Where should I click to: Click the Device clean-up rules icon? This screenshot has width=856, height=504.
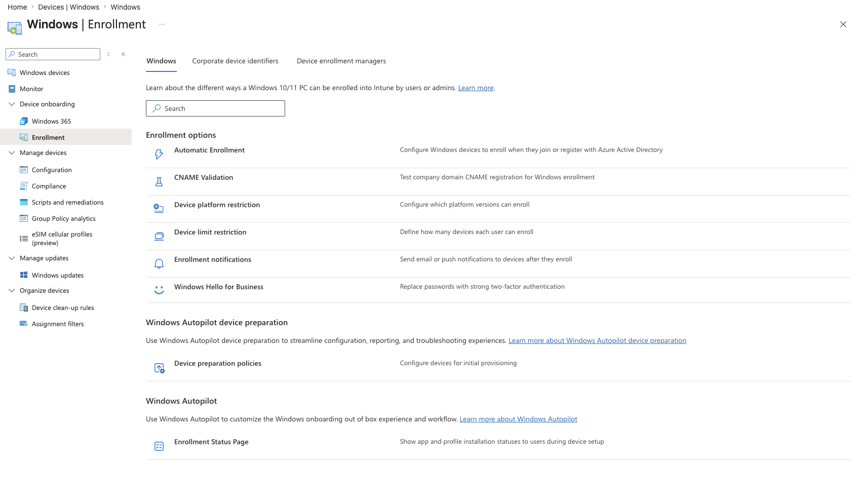[24, 307]
